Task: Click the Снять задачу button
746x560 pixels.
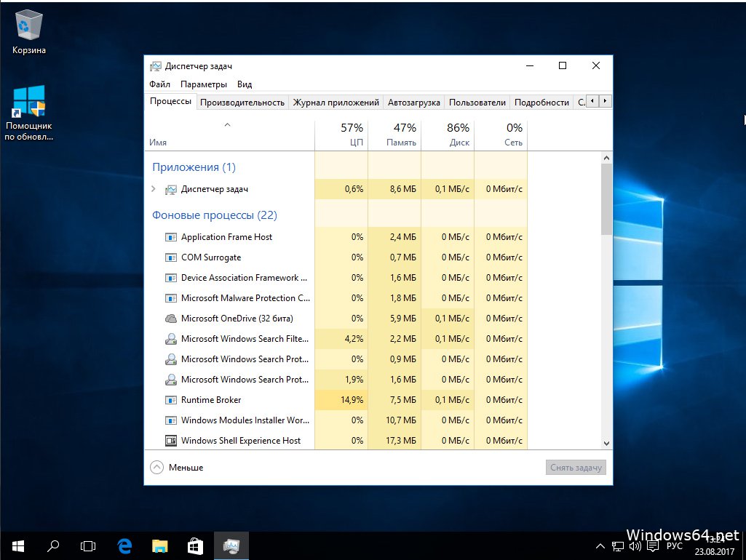Action: click(x=576, y=468)
